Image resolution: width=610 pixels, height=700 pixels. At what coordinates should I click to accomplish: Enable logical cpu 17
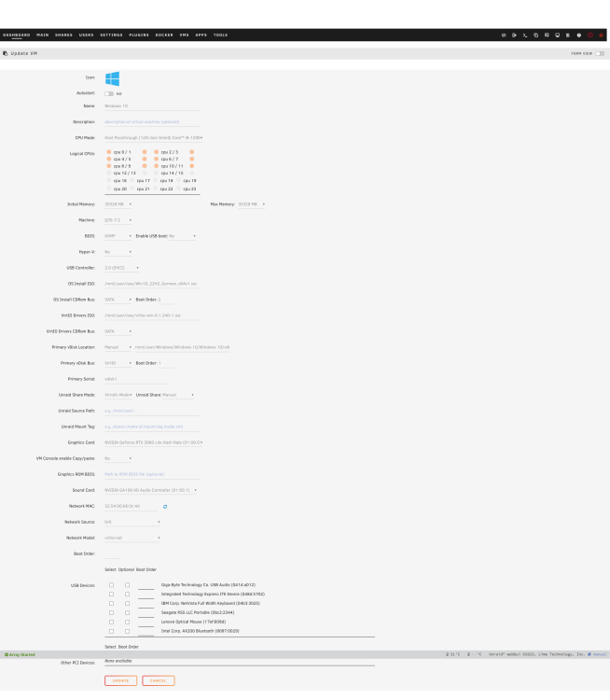132,180
